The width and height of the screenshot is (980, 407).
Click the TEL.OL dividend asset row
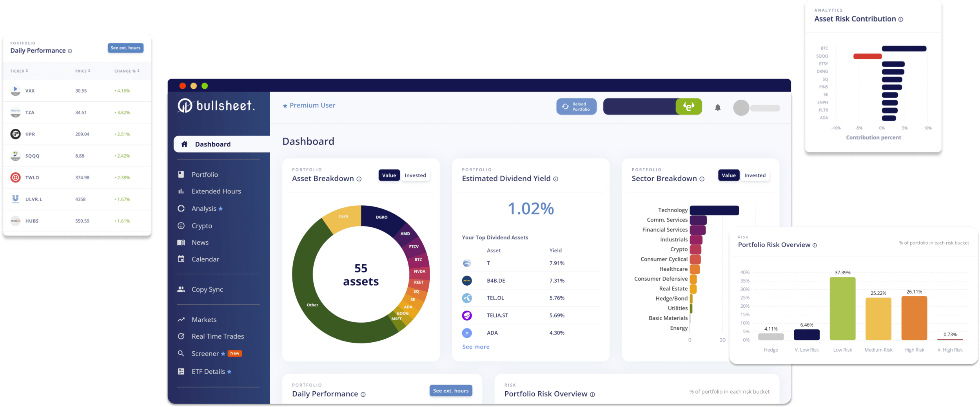pos(531,298)
